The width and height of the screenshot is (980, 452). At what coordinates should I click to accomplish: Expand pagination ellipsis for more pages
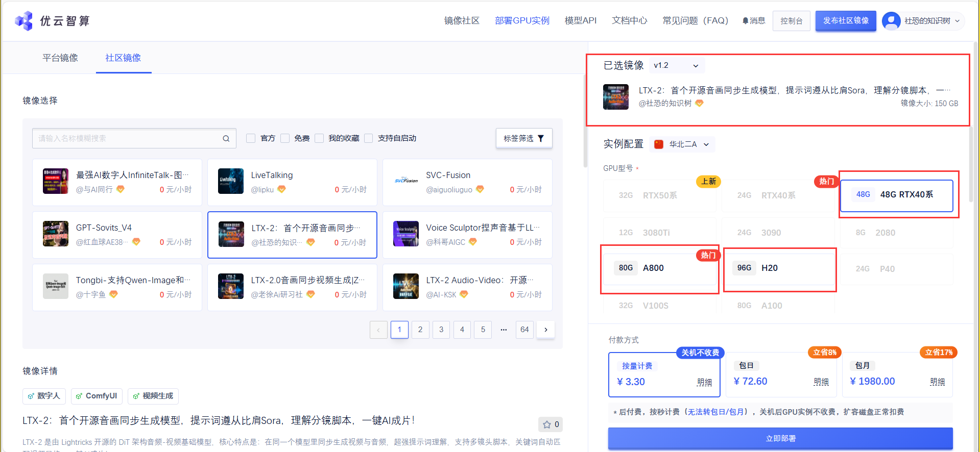point(504,330)
